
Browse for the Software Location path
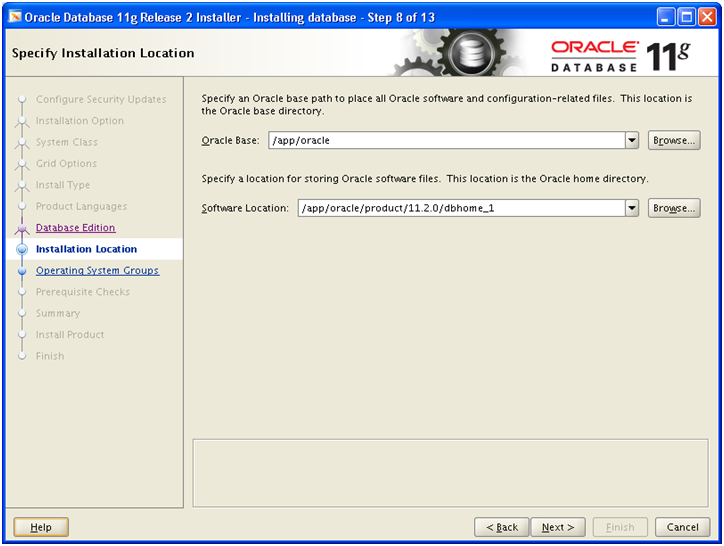tap(674, 208)
